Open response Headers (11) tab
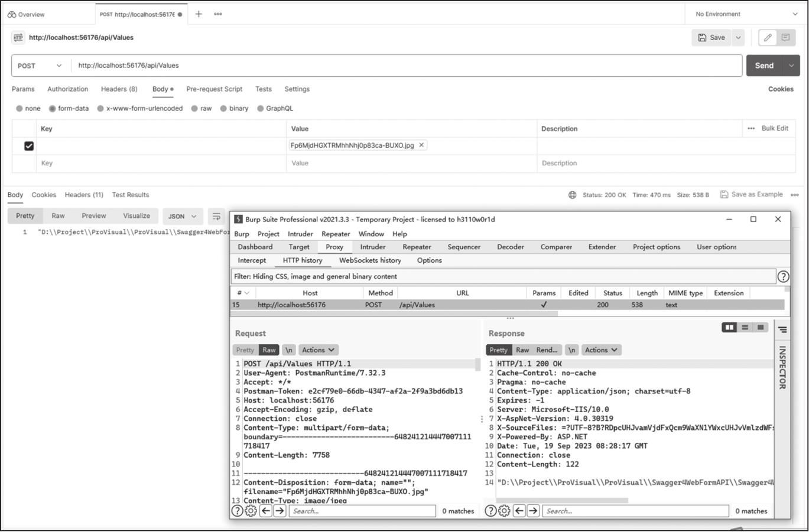The height and width of the screenshot is (532, 809). 84,195
